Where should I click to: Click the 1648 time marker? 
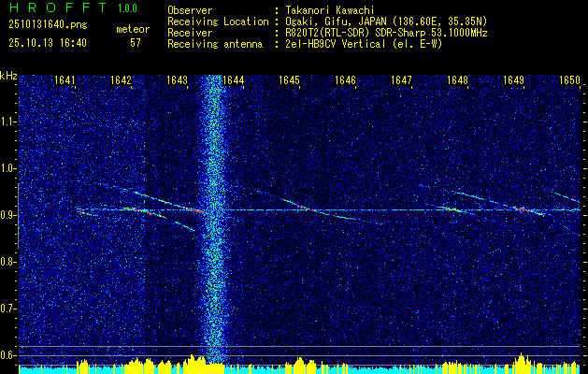coord(458,79)
